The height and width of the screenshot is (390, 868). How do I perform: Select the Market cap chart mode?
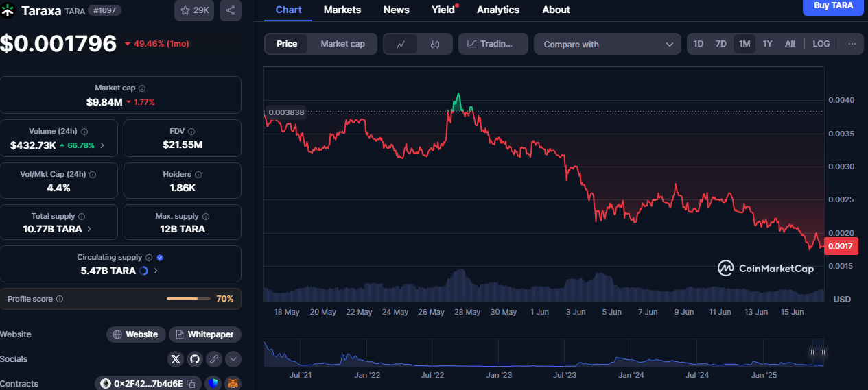coord(343,44)
